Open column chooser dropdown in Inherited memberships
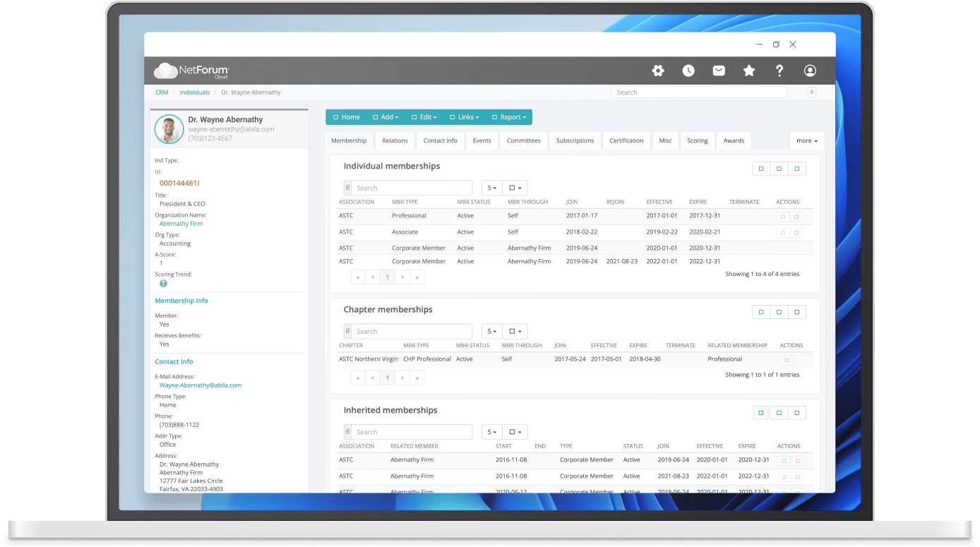The image size is (980, 547). tap(515, 432)
